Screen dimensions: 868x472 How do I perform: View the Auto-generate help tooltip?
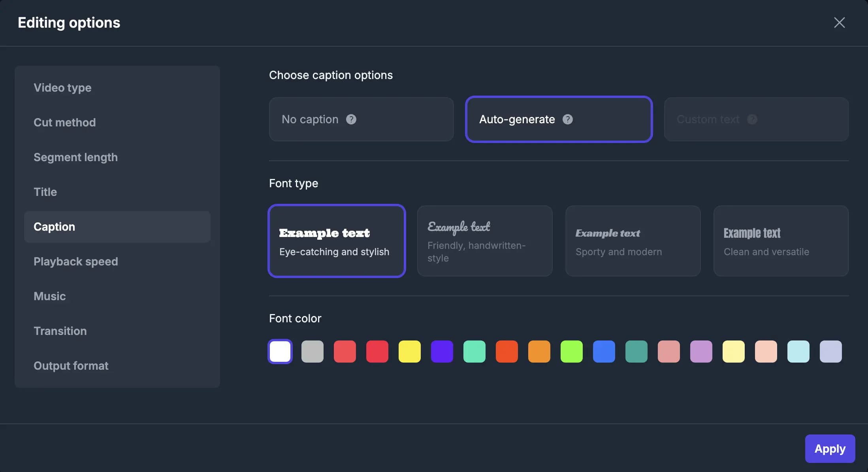coord(568,119)
